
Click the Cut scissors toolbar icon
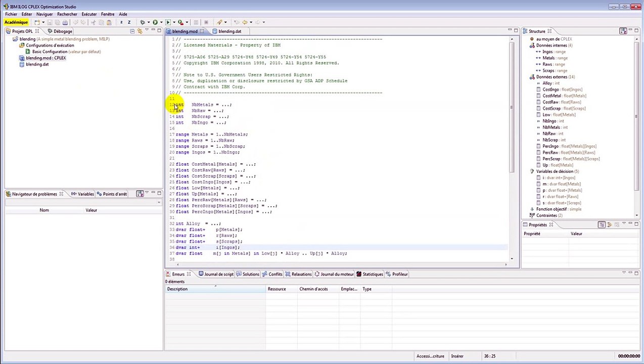pos(93,22)
